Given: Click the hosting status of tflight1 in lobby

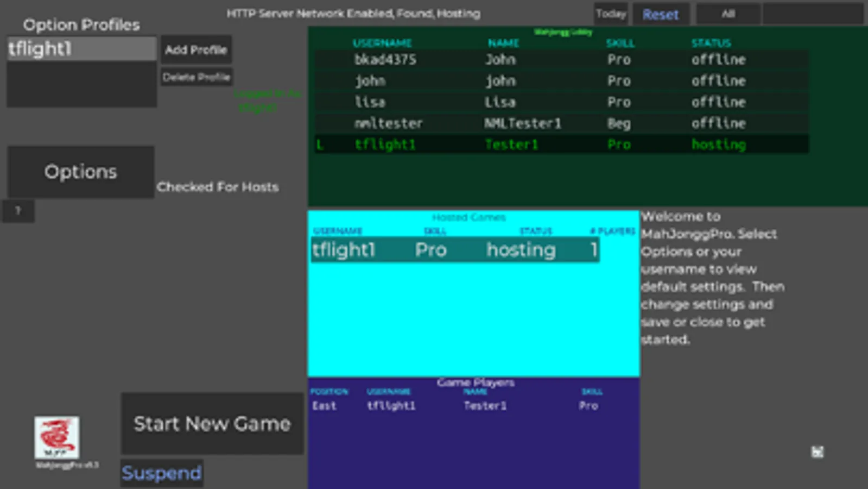Looking at the screenshot, I should coord(718,145).
